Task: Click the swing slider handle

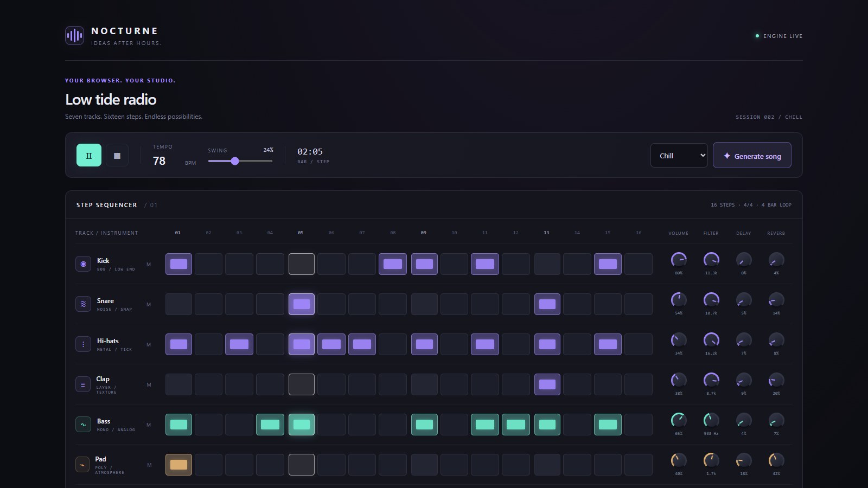Action: click(x=235, y=161)
